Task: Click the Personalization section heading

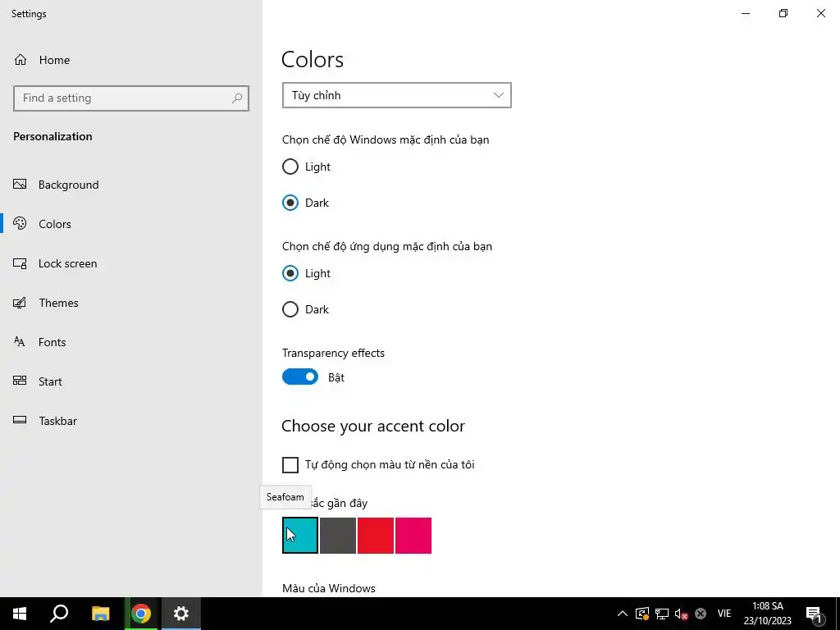Action: pyautogui.click(x=52, y=136)
